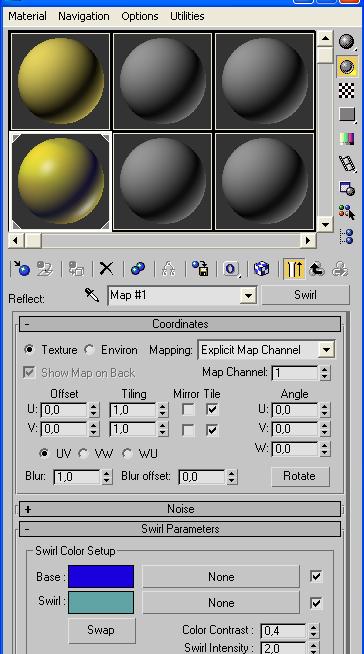The image size is (364, 654).
Task: Click the Map Channel spinner arrows
Action: pos(325,373)
